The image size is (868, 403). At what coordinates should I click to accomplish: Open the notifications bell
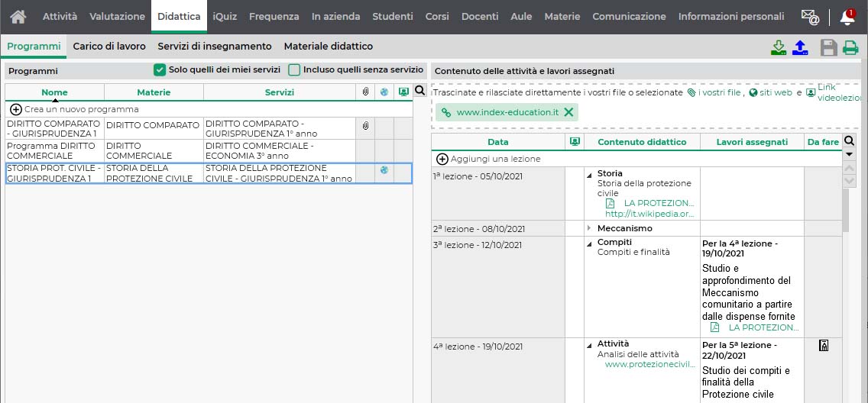point(847,17)
